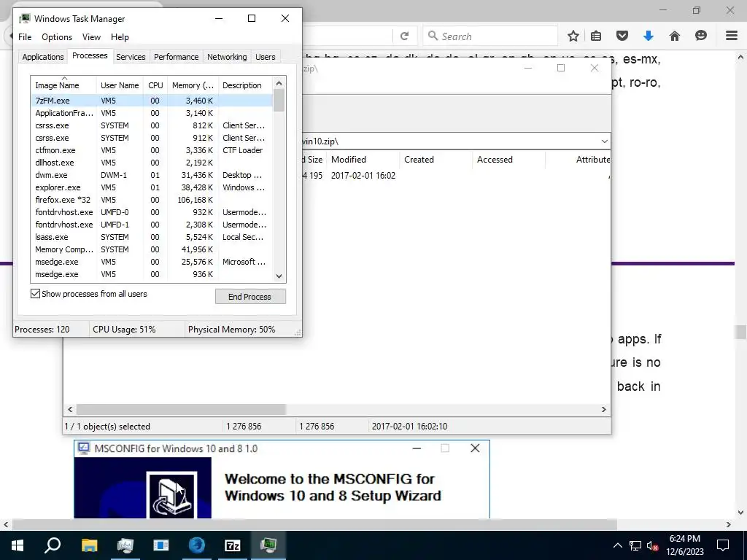Open File Explorer from the taskbar
The image size is (747, 560).
click(x=89, y=545)
